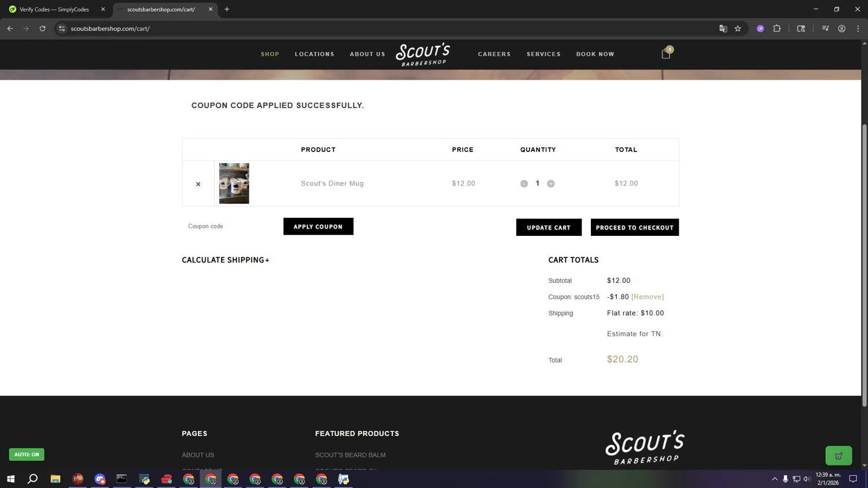Viewport: 868px width, 488px height.
Task: Click the Scout's Barbershop header logo
Action: 423,54
